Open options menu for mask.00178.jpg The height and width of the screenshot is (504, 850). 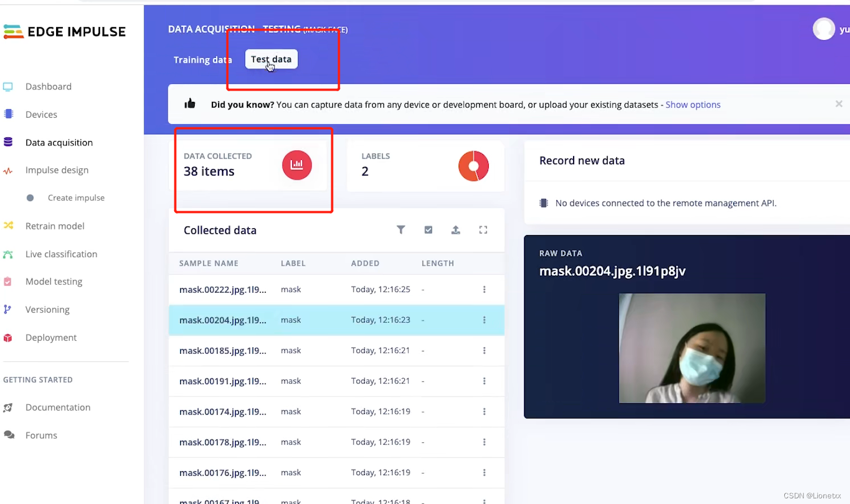pos(484,442)
